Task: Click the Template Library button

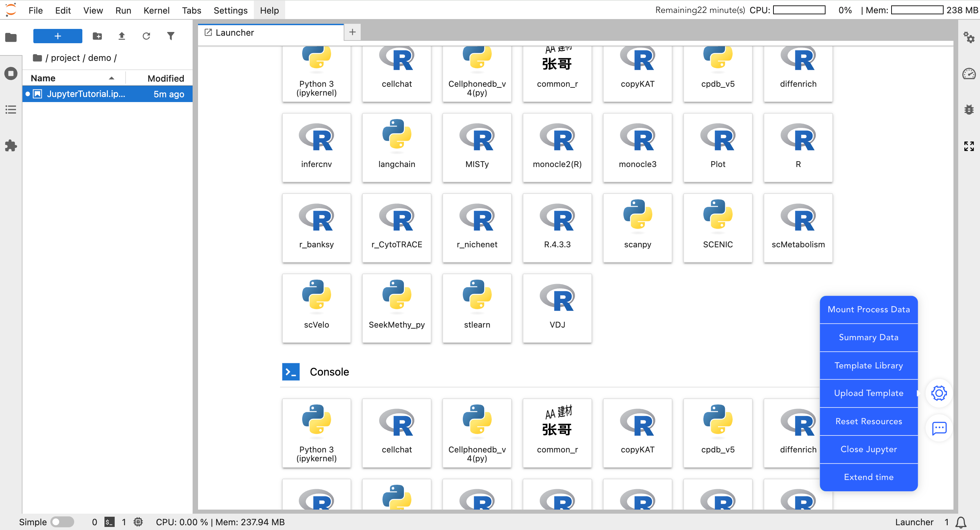Action: click(x=868, y=365)
